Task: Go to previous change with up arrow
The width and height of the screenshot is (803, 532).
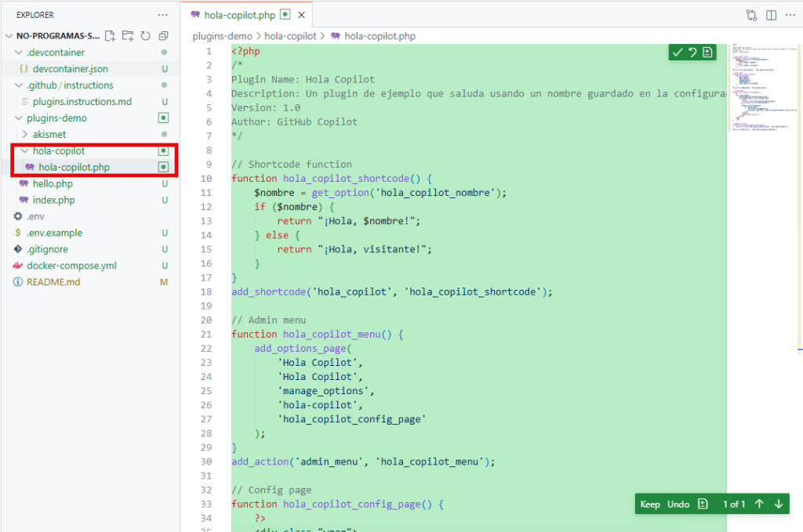Action: pos(759,504)
